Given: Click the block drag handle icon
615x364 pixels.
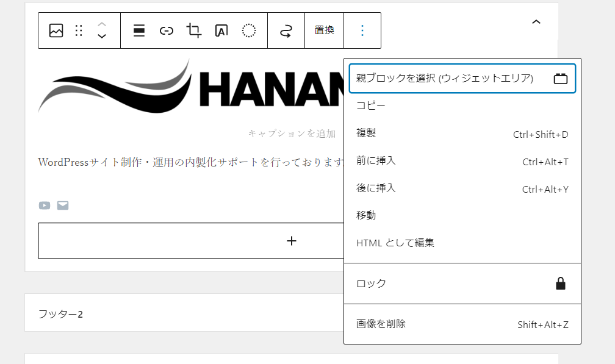Looking at the screenshot, I should 79,30.
